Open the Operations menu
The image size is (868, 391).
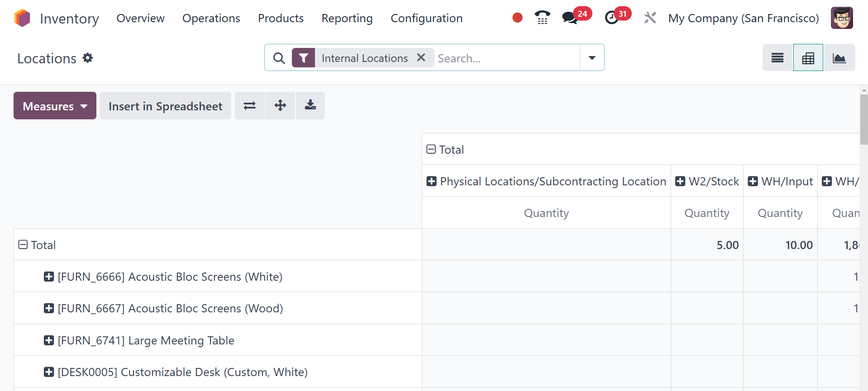(211, 18)
